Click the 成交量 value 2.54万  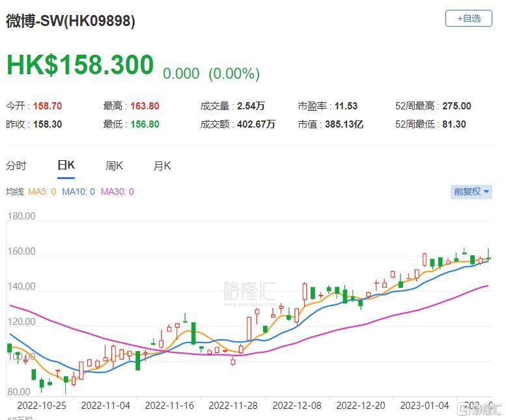tap(251, 105)
